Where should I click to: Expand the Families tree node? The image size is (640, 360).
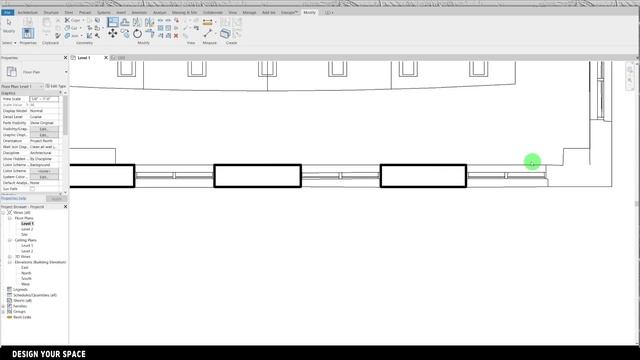click(3, 306)
